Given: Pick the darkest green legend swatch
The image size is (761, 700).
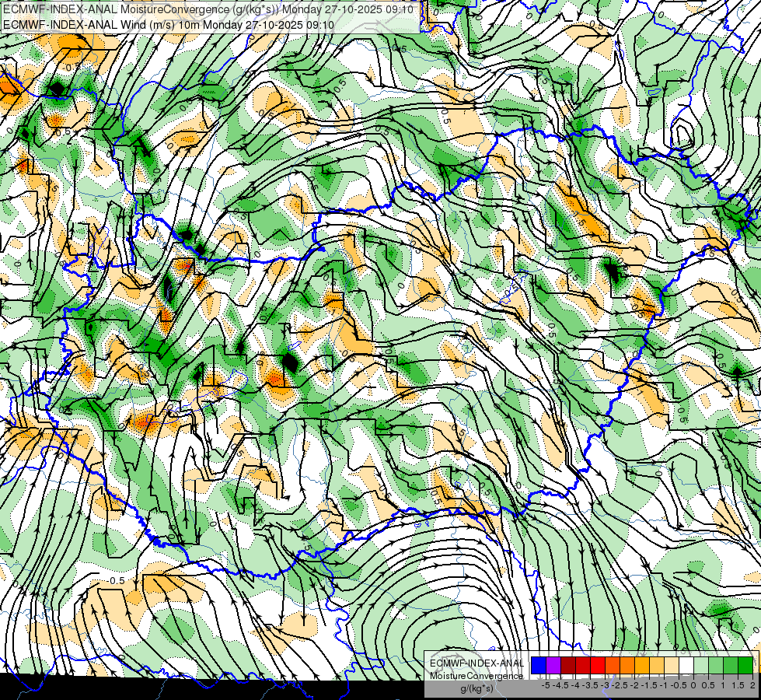Looking at the screenshot, I should [745, 665].
